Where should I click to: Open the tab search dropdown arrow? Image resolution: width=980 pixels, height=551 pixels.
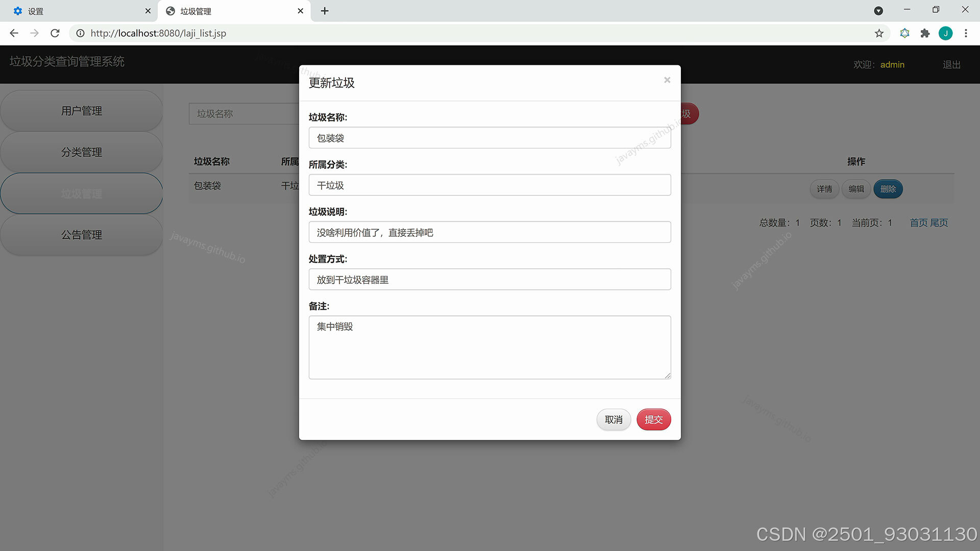[x=878, y=11]
